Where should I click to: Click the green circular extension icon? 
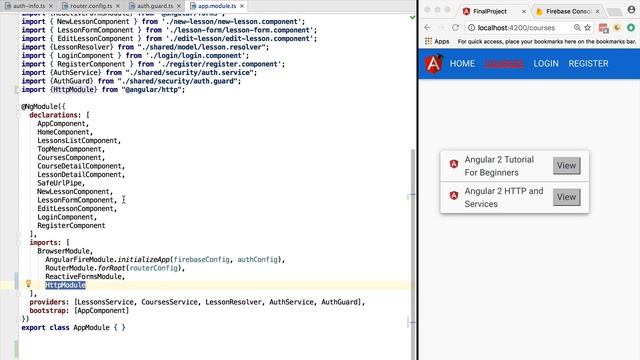[631, 27]
